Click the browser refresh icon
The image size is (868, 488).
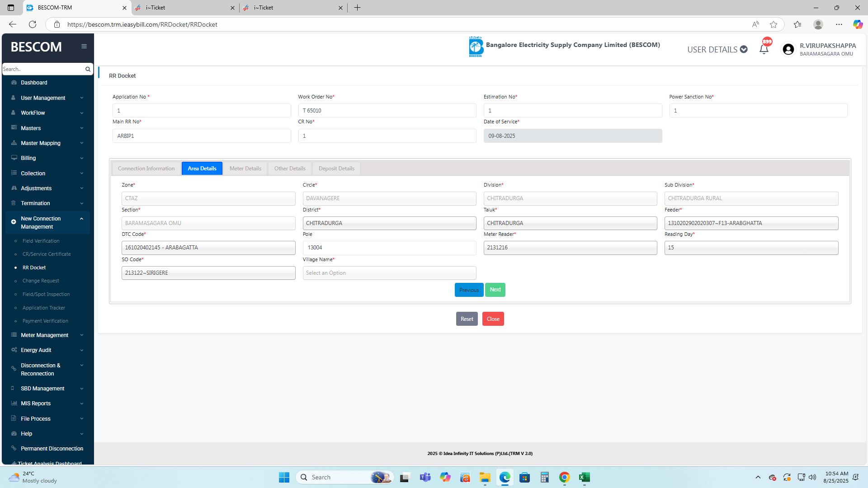pyautogui.click(x=33, y=24)
